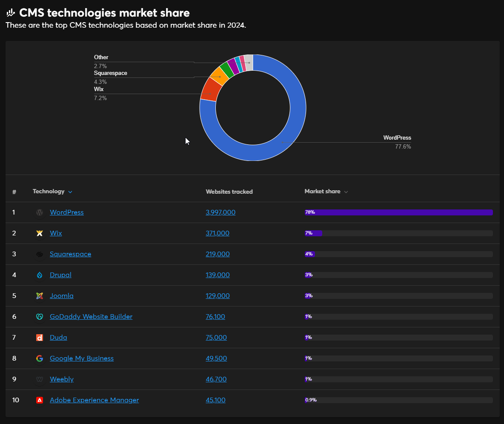View the 46,700 websites tracked link

tap(216, 379)
